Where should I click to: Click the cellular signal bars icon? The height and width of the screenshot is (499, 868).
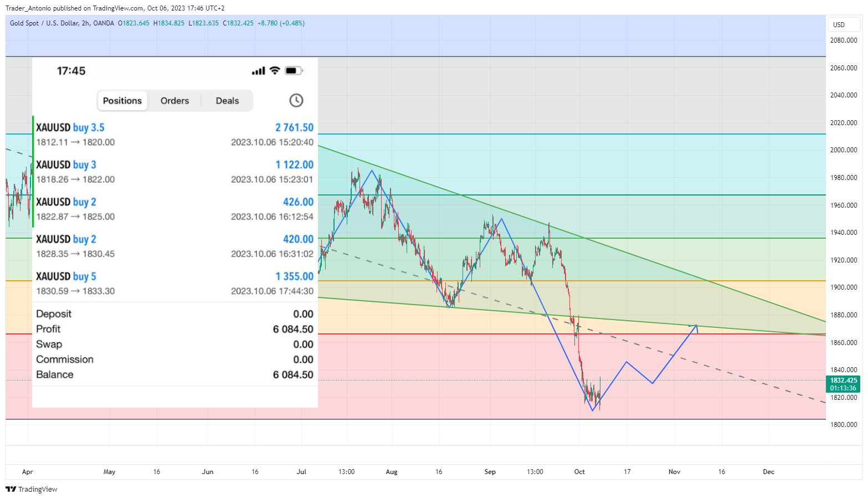coord(258,71)
